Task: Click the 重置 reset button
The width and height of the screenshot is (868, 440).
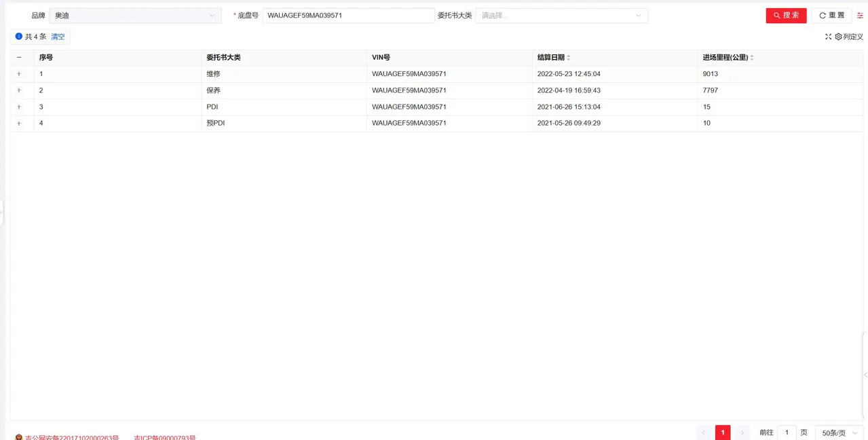Action: tap(831, 15)
